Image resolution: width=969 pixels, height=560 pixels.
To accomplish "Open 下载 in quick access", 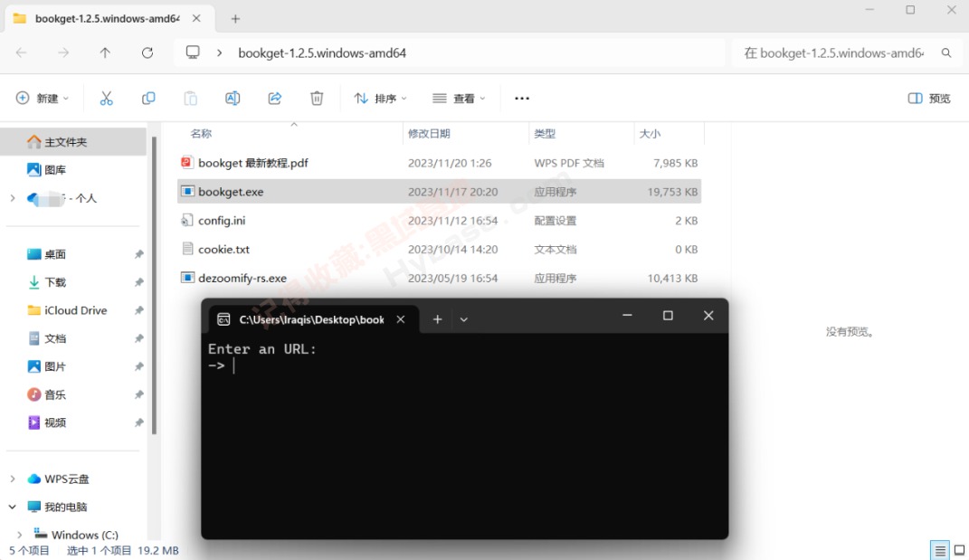I will tap(55, 282).
